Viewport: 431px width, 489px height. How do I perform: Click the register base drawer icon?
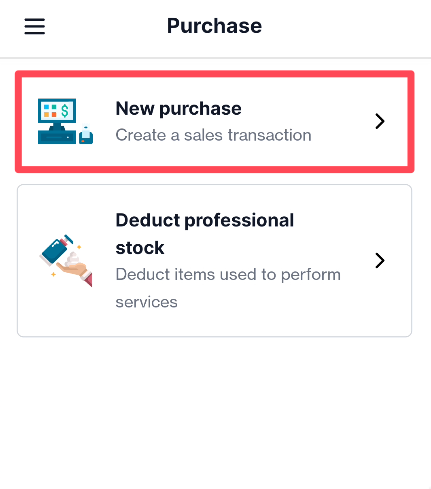(57, 137)
